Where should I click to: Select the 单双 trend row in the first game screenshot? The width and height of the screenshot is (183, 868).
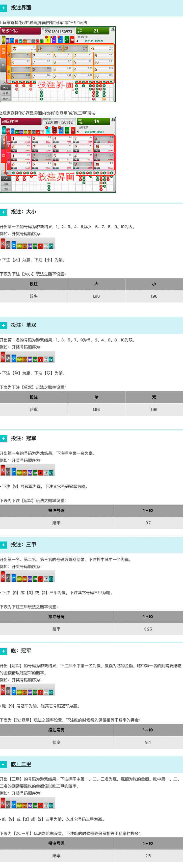tap(6, 93)
